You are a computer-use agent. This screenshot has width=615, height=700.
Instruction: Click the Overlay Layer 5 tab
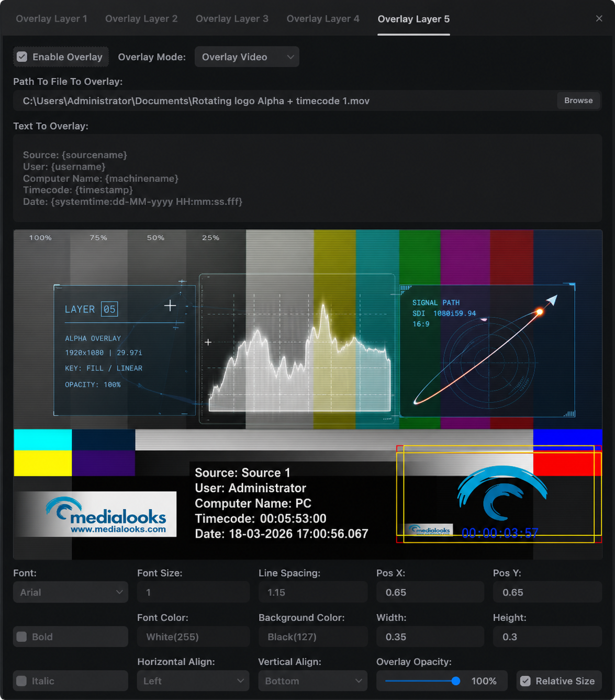413,19
